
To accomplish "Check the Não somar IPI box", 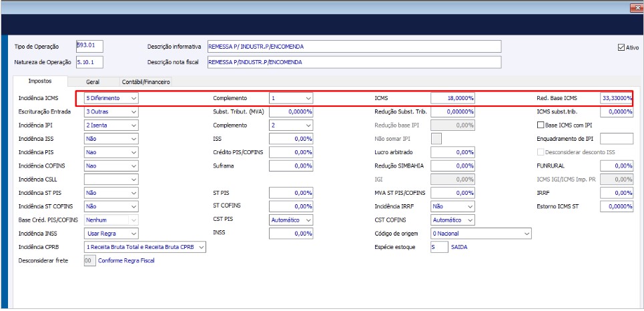I will pos(436,139).
